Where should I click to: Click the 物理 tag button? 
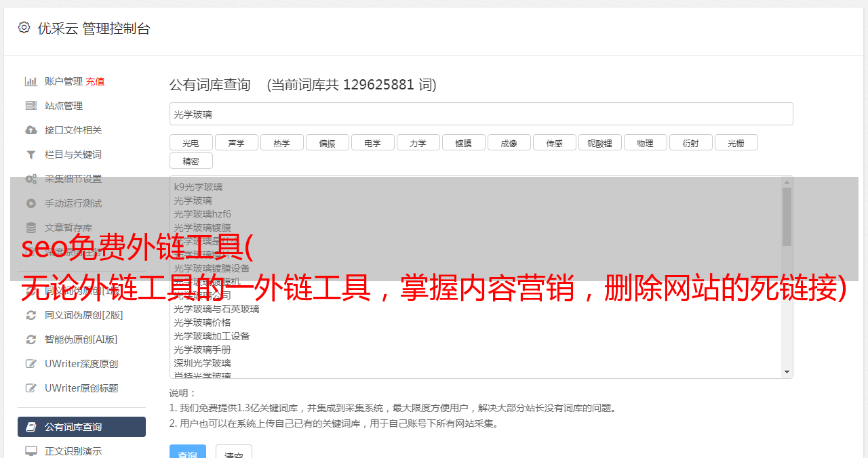[645, 142]
